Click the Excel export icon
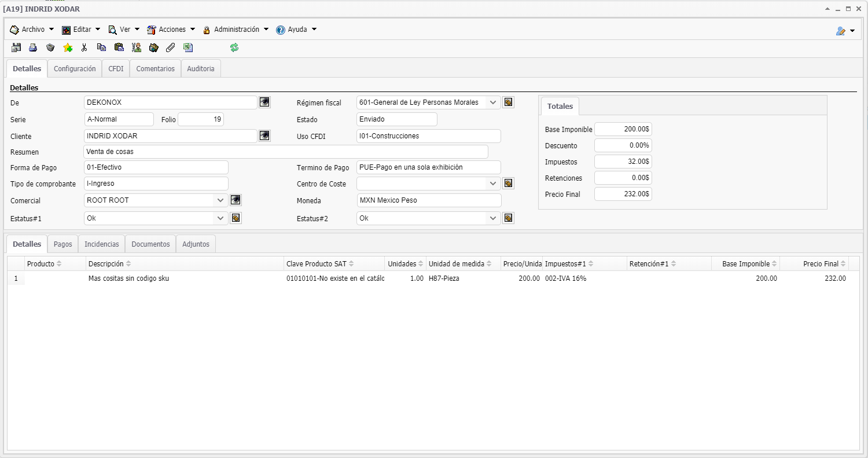The height and width of the screenshot is (458, 868). [x=188, y=47]
